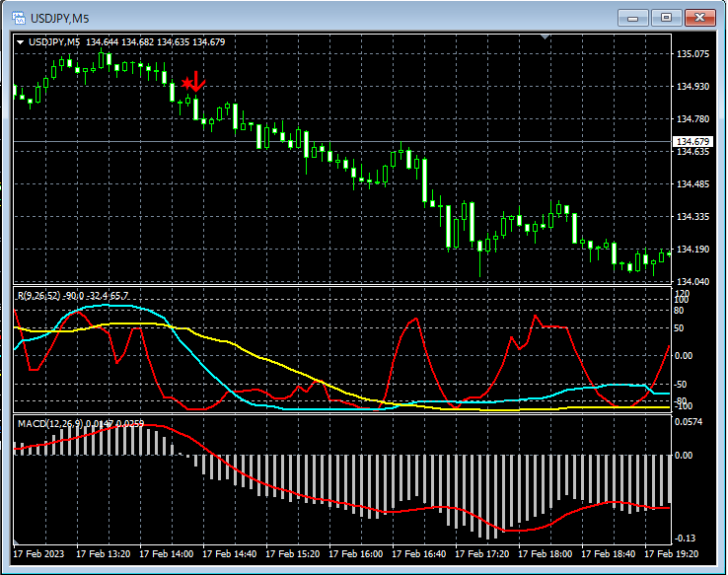Click the small triangle at bottom-left of time axis
728x575 pixels.
(17, 543)
